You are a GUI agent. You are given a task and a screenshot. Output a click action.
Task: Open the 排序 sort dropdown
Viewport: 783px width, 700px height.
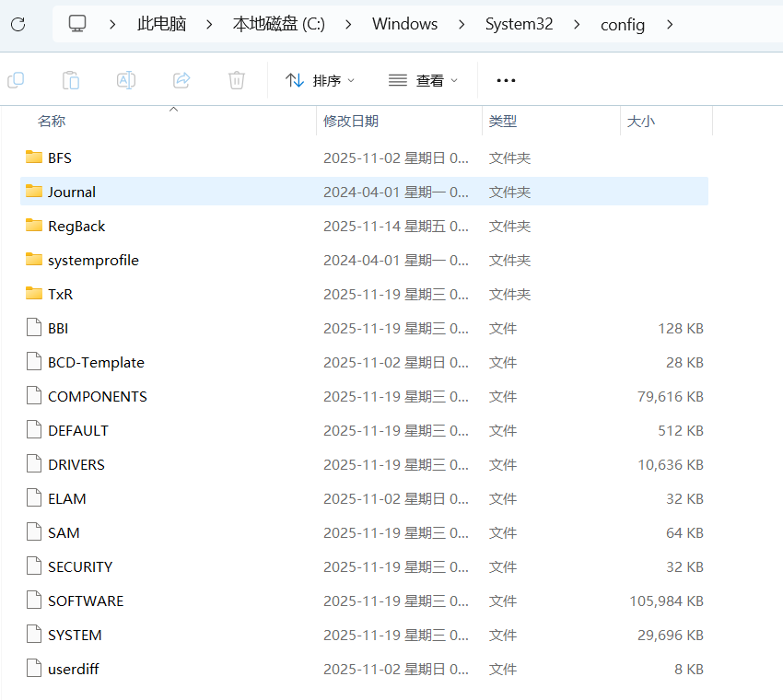pyautogui.click(x=320, y=80)
